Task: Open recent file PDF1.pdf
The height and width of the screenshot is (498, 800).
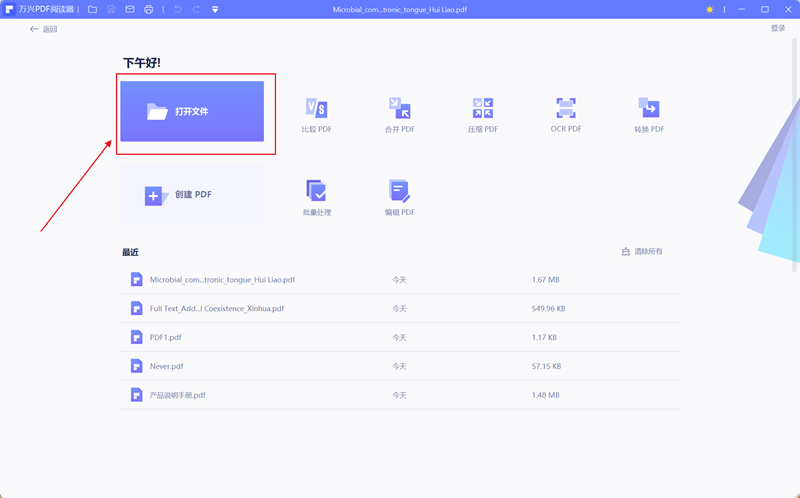Action: point(166,337)
